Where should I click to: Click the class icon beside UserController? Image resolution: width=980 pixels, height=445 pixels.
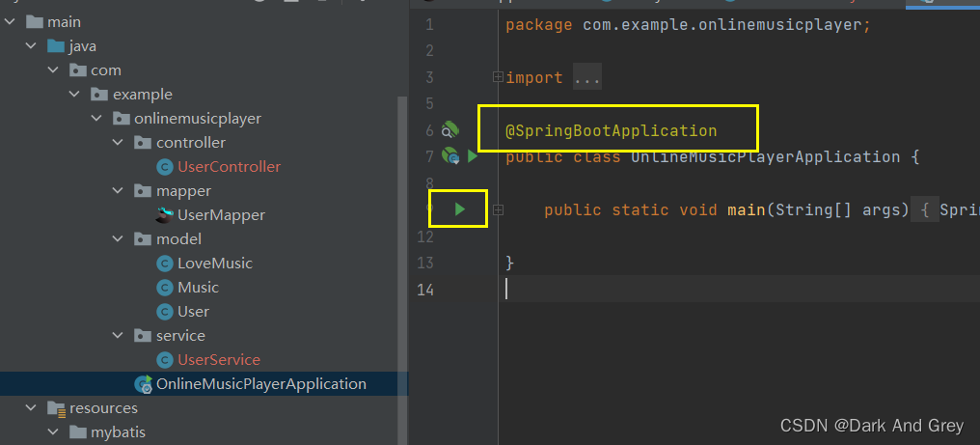pos(164,167)
